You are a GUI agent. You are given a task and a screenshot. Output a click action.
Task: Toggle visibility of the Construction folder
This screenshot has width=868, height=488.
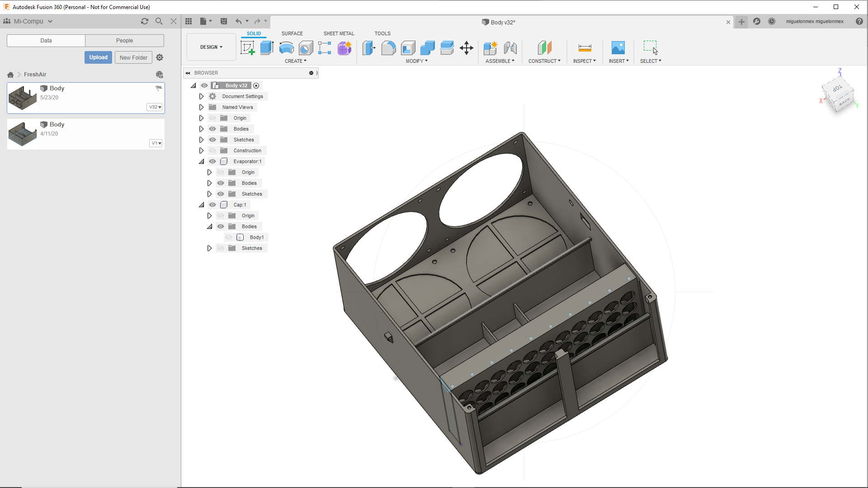coord(212,150)
